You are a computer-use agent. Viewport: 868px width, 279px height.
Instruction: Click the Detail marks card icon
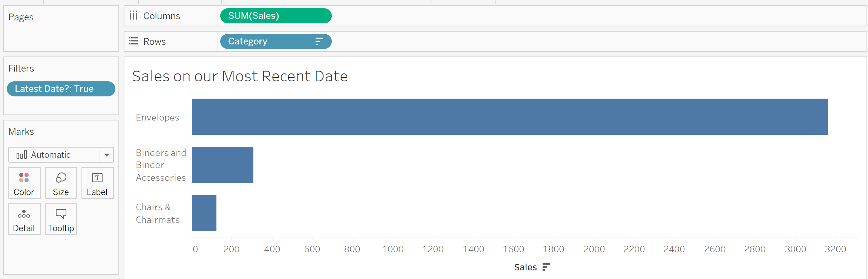24,214
